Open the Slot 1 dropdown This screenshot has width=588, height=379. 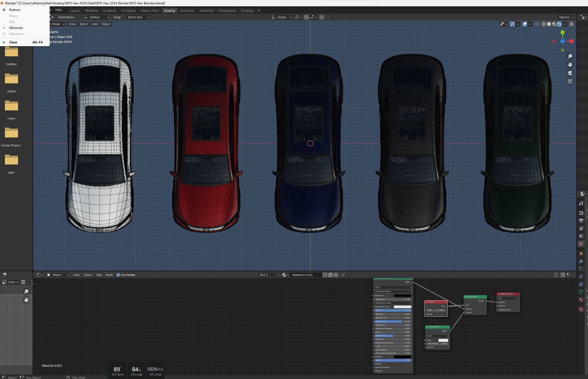click(269, 275)
